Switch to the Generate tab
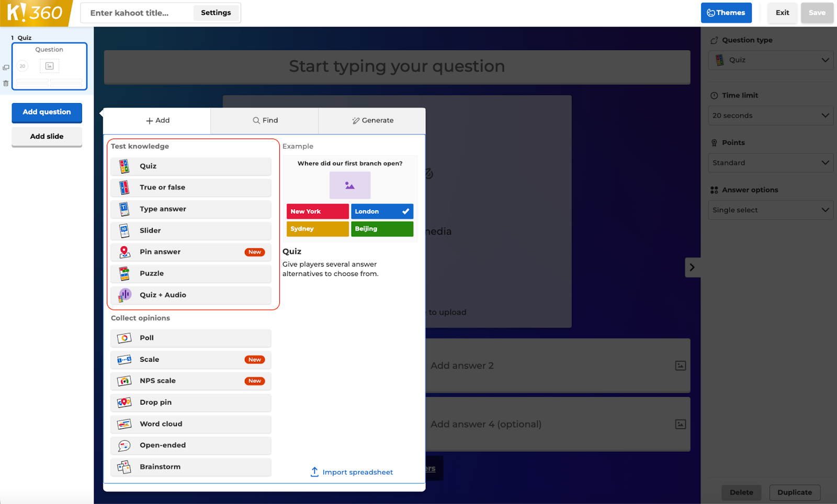Image resolution: width=837 pixels, height=504 pixels. [x=372, y=121]
